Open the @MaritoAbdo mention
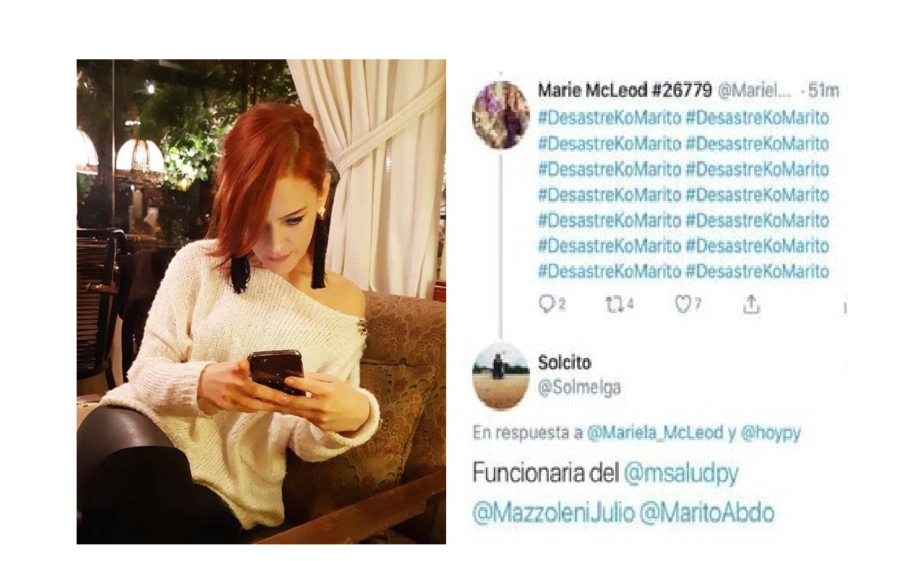The image size is (924, 561). click(707, 513)
